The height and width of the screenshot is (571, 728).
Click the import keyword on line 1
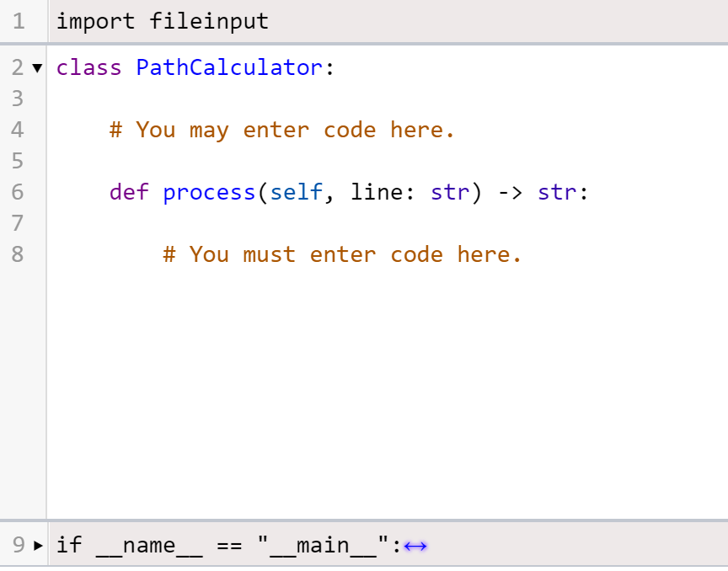tap(95, 21)
